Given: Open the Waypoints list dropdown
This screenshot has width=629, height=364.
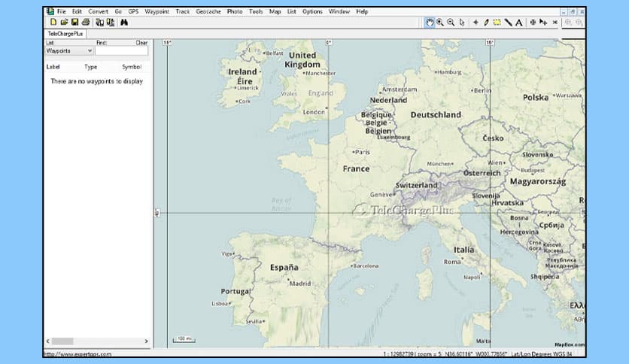Looking at the screenshot, I should coord(69,51).
